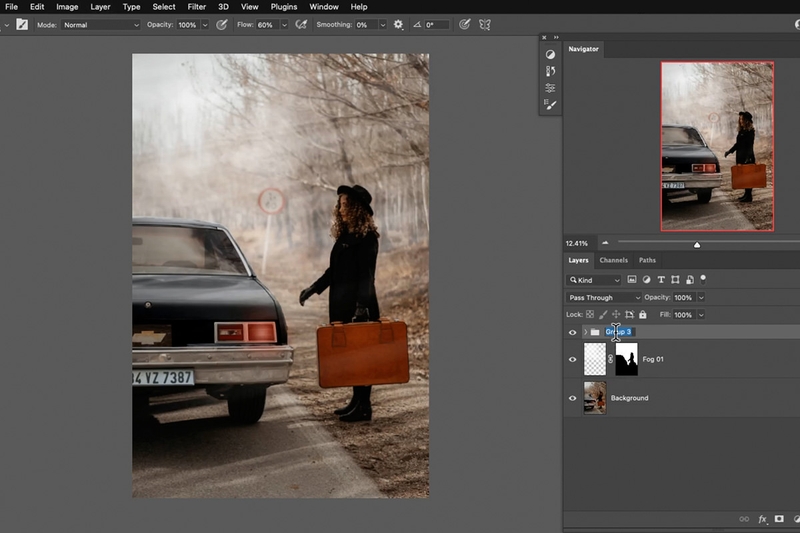Filter layers by smart objects icon

coord(689,280)
